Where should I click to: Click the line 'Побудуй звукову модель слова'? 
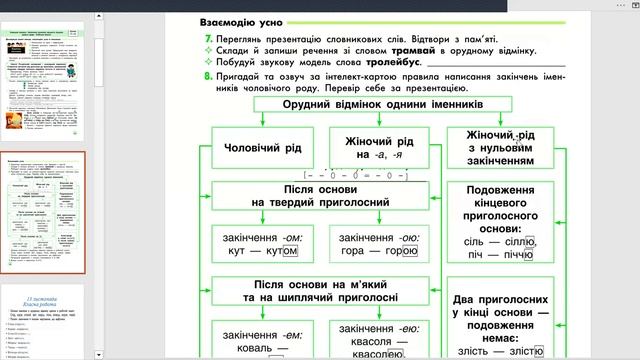(319, 62)
